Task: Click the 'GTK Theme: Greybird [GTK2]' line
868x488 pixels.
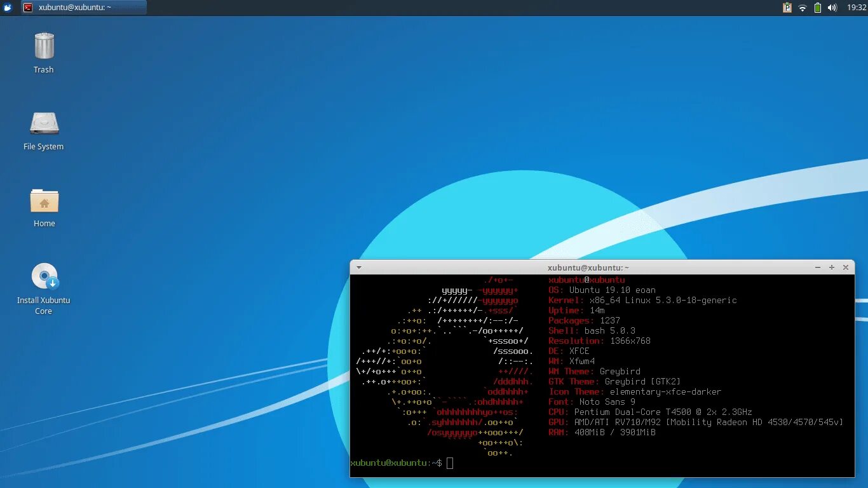Action: point(614,381)
